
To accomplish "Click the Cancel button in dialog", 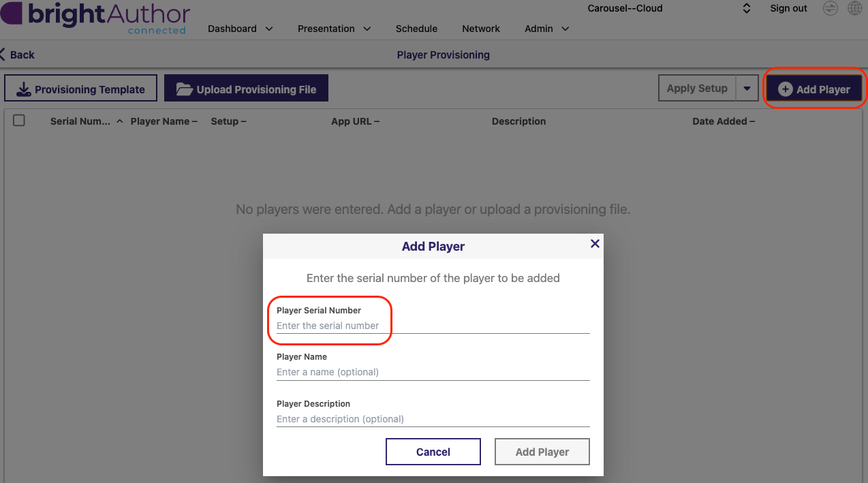I will 433,452.
